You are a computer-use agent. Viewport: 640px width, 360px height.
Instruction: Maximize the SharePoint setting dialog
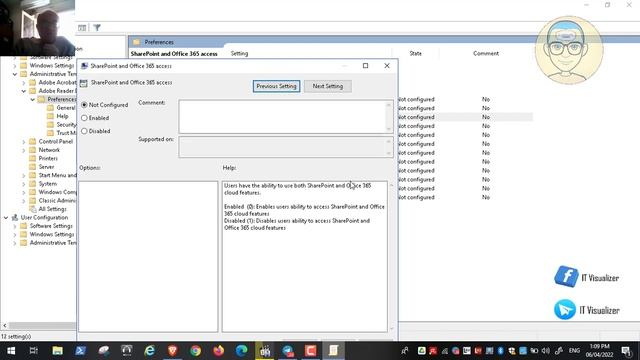tap(366, 66)
